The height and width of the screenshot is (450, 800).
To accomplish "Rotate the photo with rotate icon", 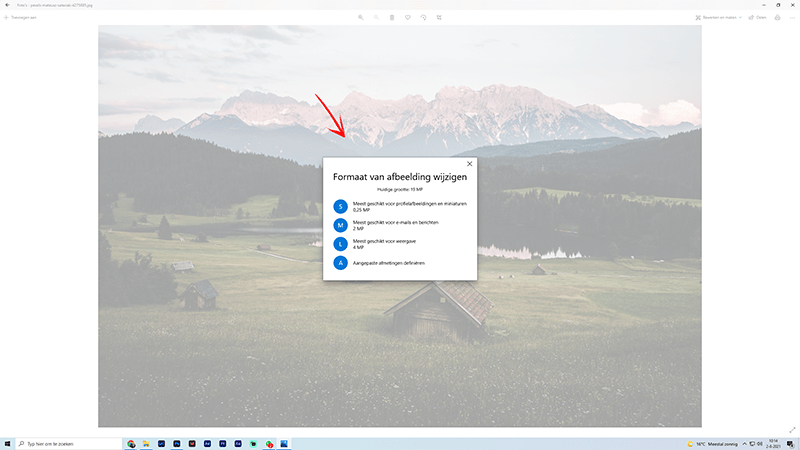I will 423,17.
